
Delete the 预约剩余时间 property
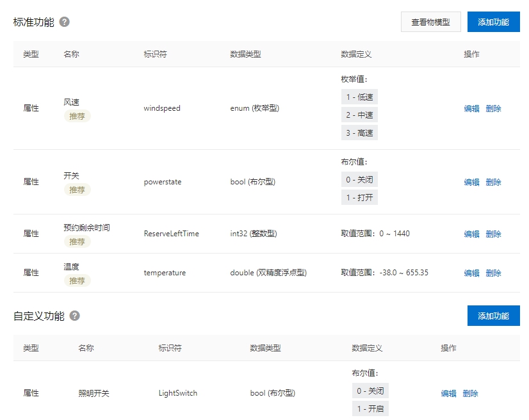click(493, 234)
